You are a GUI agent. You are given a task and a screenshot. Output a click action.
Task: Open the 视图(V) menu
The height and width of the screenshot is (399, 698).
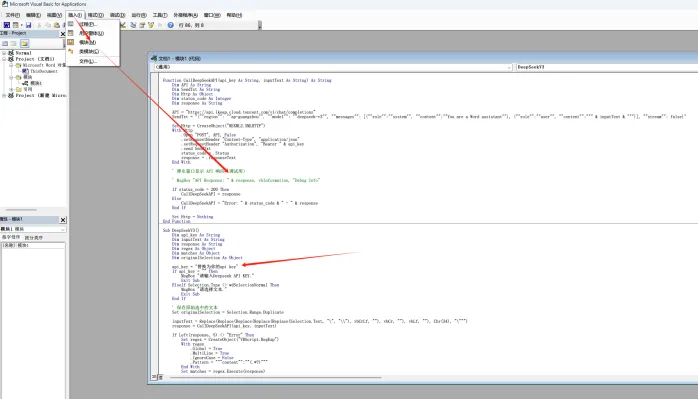(x=54, y=15)
